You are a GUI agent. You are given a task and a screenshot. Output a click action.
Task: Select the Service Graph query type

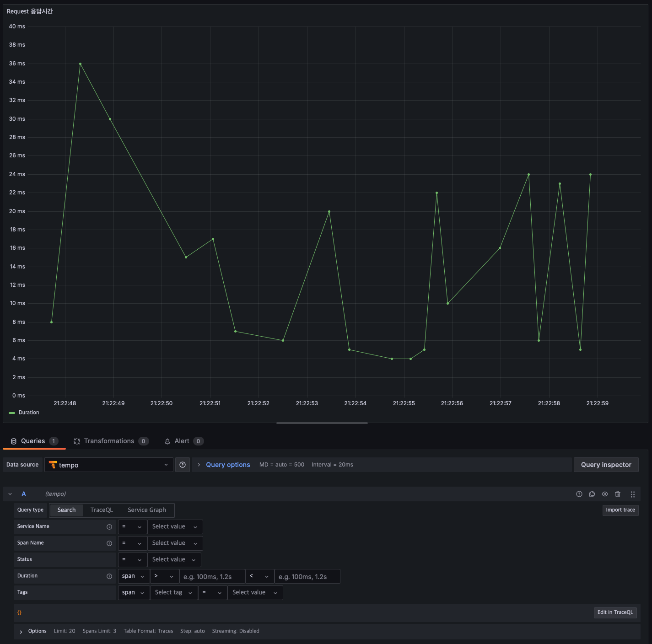146,510
